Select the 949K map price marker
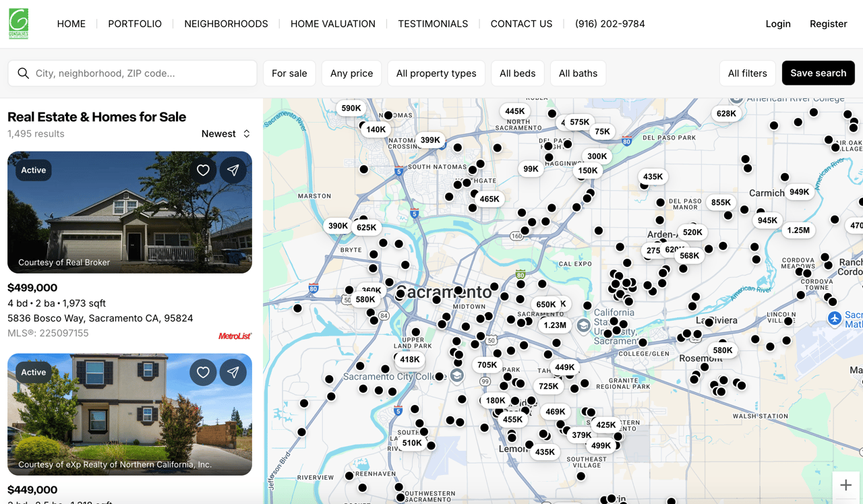Image resolution: width=863 pixels, height=504 pixels. [799, 192]
